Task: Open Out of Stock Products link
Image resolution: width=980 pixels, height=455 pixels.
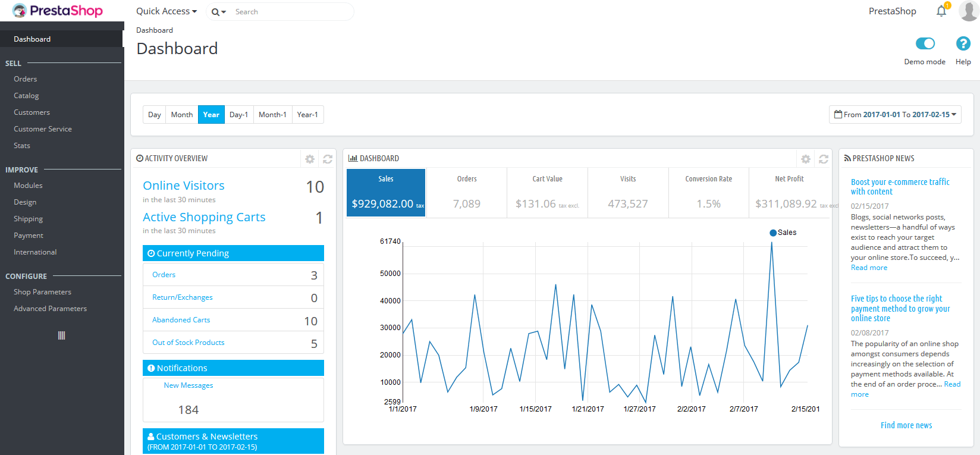Action: point(188,343)
